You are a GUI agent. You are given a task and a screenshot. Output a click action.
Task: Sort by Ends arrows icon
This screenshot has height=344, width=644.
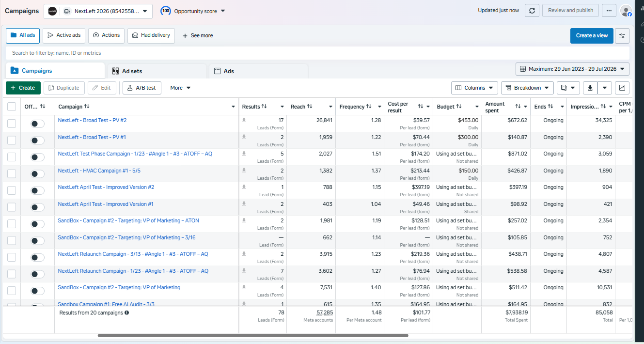point(550,107)
